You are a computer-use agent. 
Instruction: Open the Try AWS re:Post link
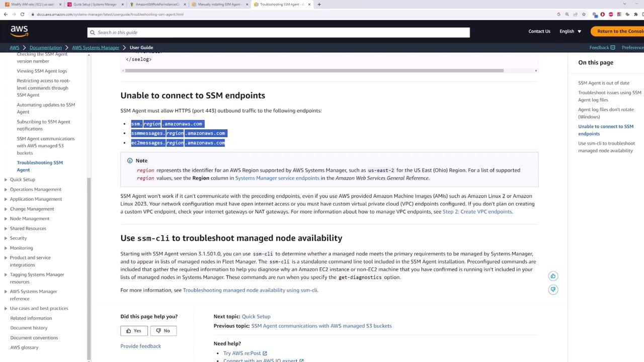245,353
